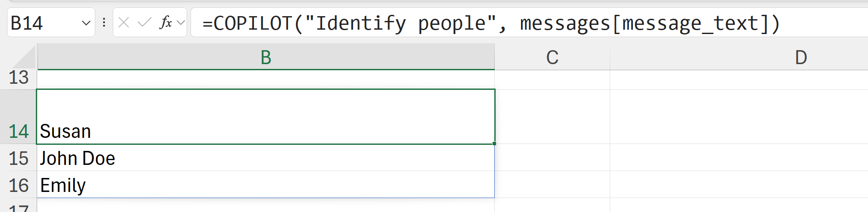Image resolution: width=868 pixels, height=212 pixels.
Task: Select column B by its header
Action: pyautogui.click(x=266, y=57)
